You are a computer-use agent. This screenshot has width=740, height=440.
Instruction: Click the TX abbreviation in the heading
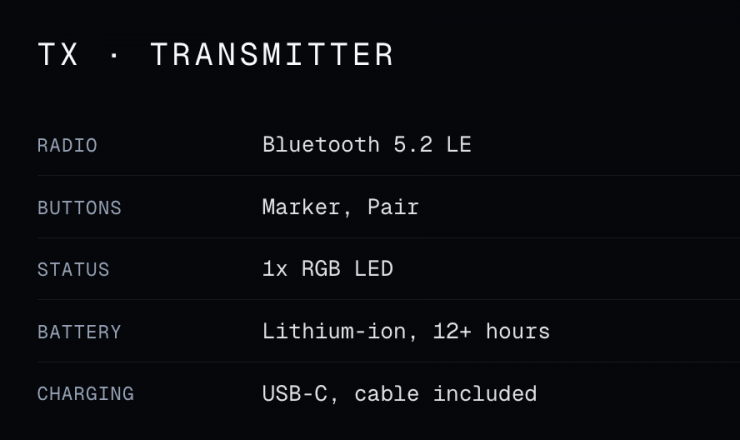[x=57, y=55]
